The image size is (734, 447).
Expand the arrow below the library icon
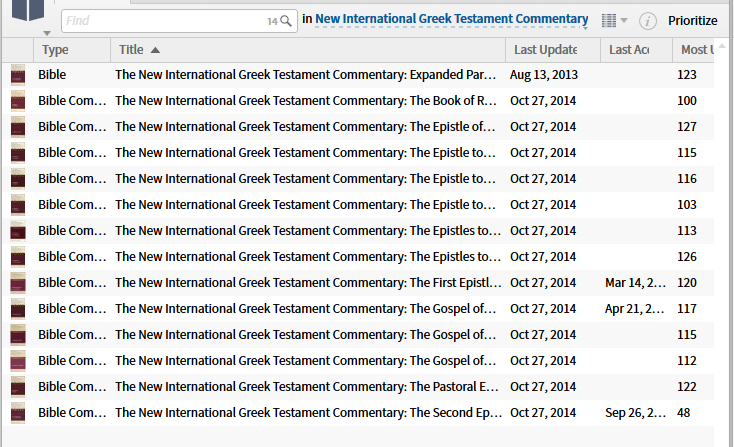tap(47, 33)
